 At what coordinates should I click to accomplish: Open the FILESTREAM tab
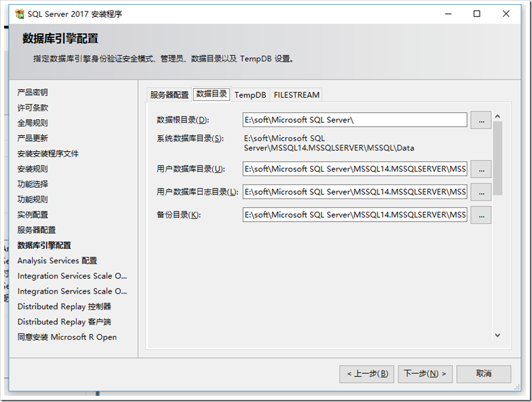point(297,95)
